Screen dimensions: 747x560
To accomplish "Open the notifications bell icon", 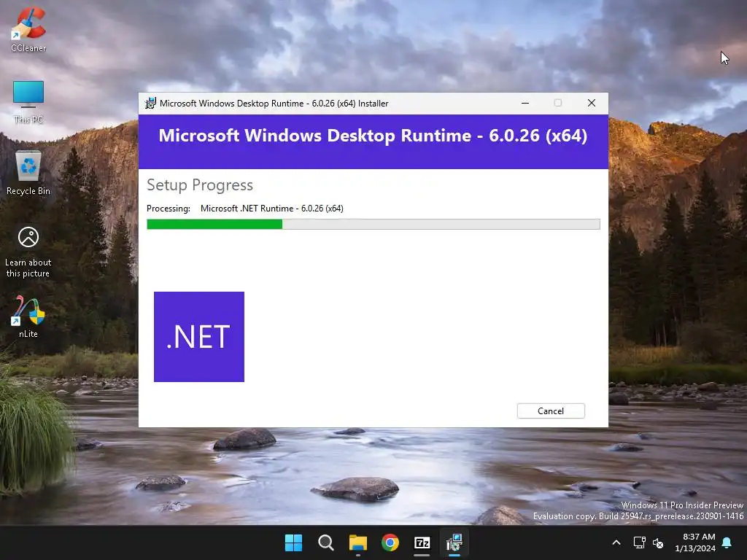I will tap(727, 542).
